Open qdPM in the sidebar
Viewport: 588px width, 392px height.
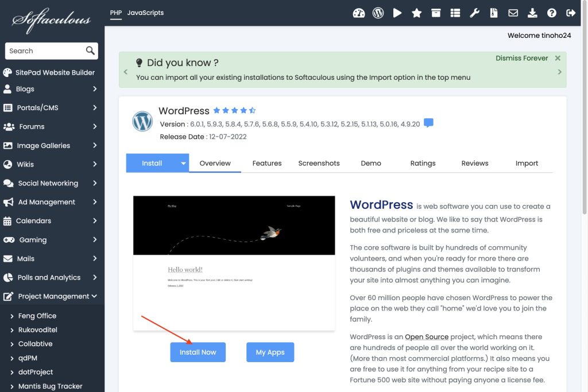[28, 358]
